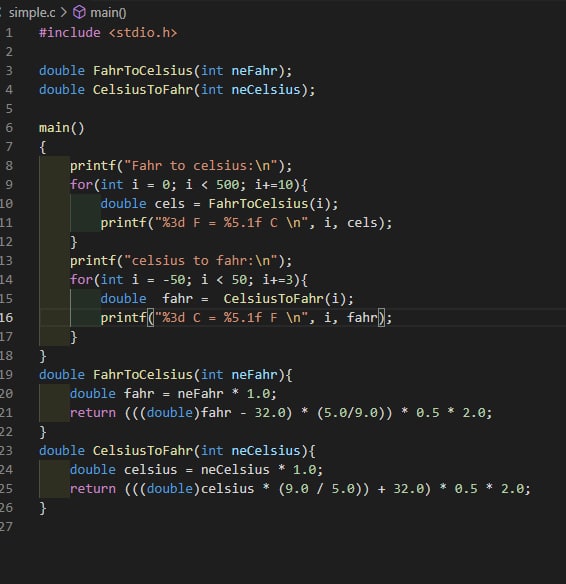
Task: Click '#include' on line 1
Action: tap(70, 33)
